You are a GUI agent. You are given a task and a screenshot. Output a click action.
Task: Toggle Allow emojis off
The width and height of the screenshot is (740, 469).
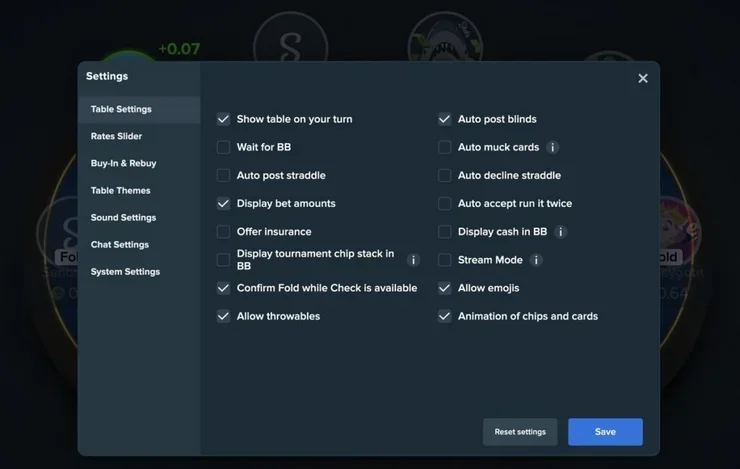(x=445, y=288)
